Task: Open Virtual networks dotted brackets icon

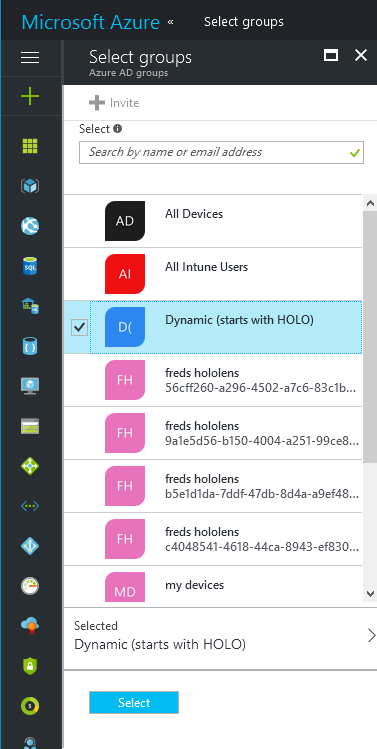Action: (x=30, y=506)
